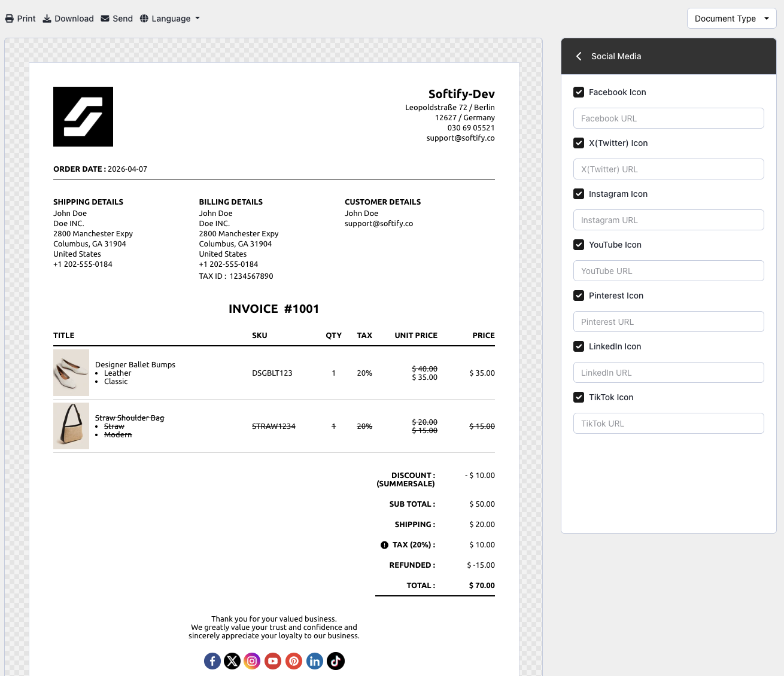
Task: Open the Document Type dropdown
Action: click(x=731, y=19)
